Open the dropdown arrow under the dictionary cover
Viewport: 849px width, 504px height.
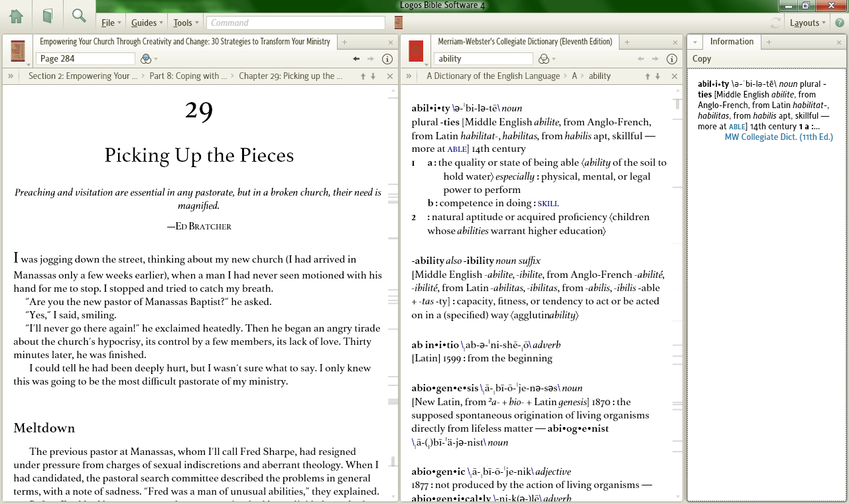pos(427,65)
